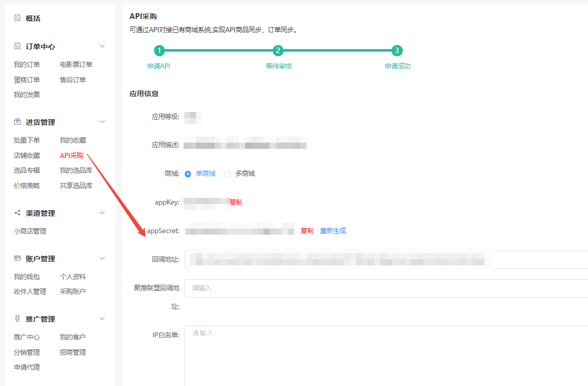Open 我的客户 menu item
The height and width of the screenshot is (386, 588).
pyautogui.click(x=73, y=337)
